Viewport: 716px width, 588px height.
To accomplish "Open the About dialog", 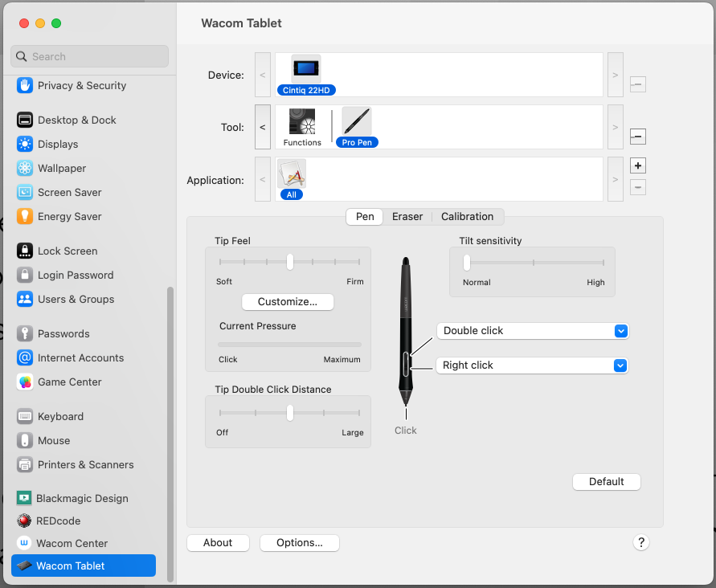I will pyautogui.click(x=218, y=543).
